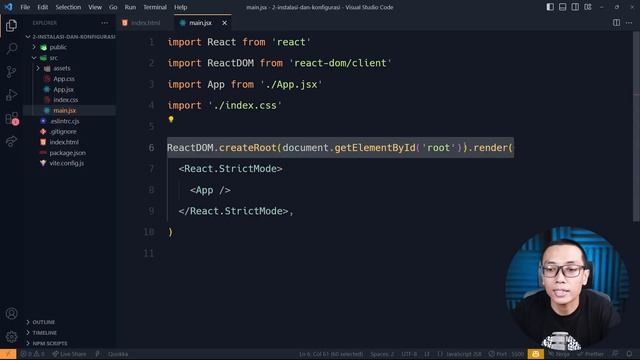The width and height of the screenshot is (640, 360).
Task: Open notifications bell in status bar
Action: 629,354
